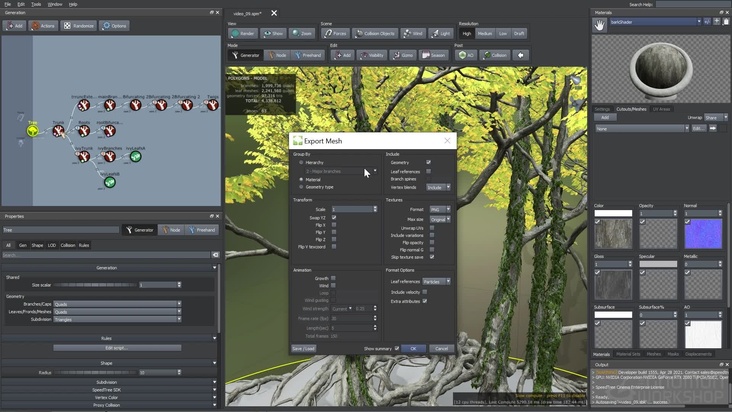The image size is (732, 412).
Task: Enable the Unwrap UVs checkbox
Action: [x=432, y=228]
